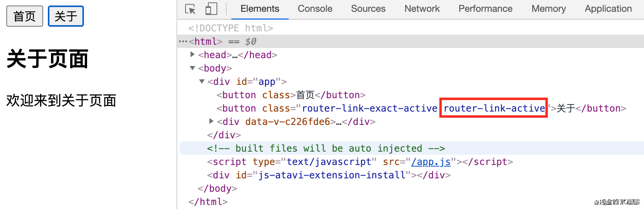Click the ellipsis next to html tag
This screenshot has width=644, height=209.
tap(183, 41)
